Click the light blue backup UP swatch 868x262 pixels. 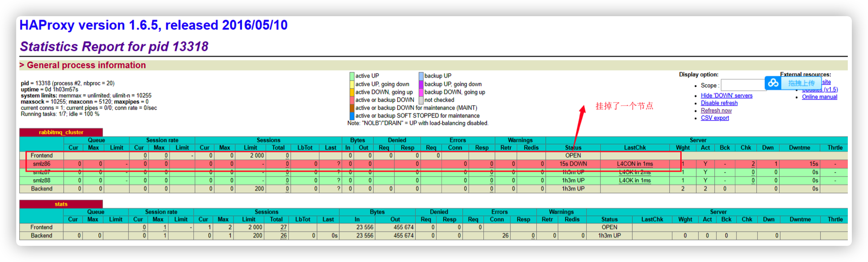coord(421,76)
